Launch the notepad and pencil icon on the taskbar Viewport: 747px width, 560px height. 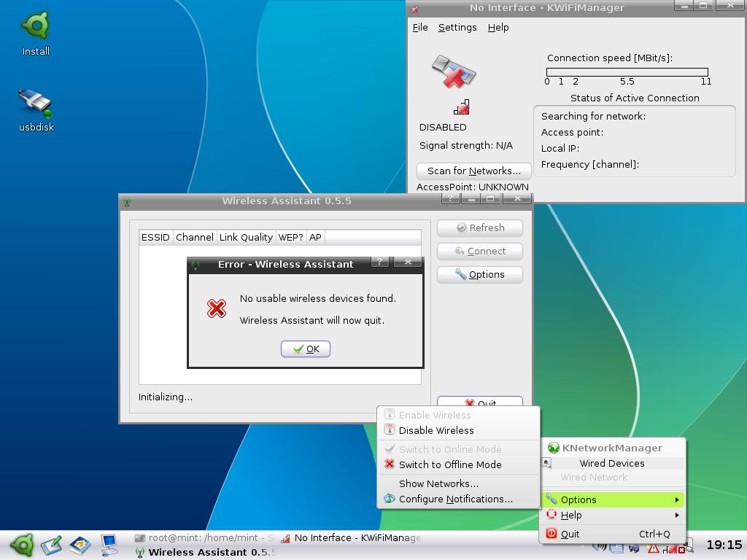point(51,545)
